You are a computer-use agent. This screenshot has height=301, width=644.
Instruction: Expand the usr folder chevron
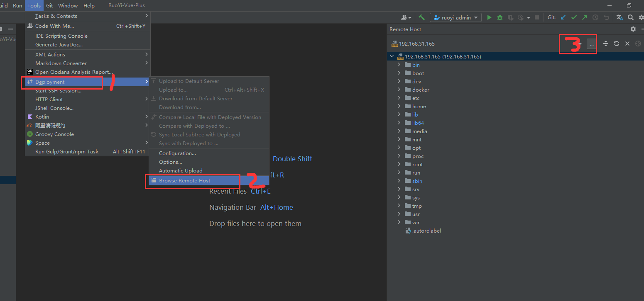[x=399, y=214]
